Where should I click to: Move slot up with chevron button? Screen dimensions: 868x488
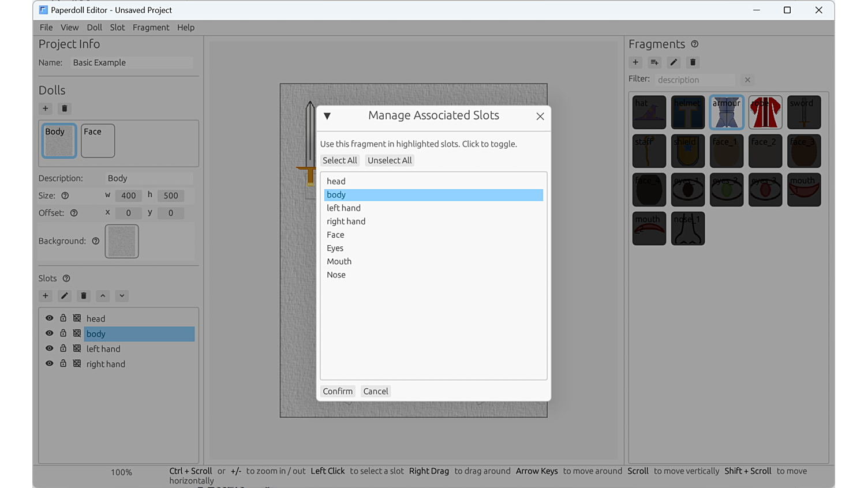[103, 296]
